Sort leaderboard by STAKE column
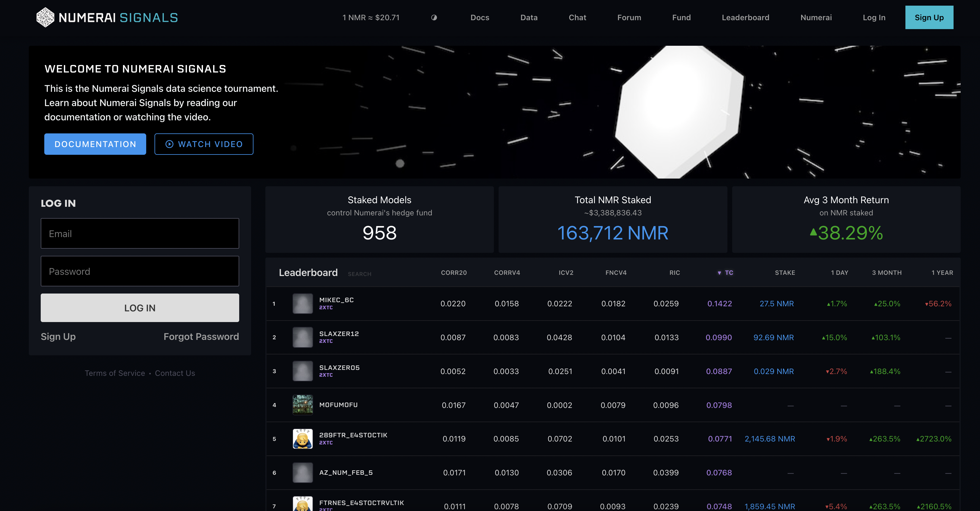980x511 pixels. click(785, 273)
